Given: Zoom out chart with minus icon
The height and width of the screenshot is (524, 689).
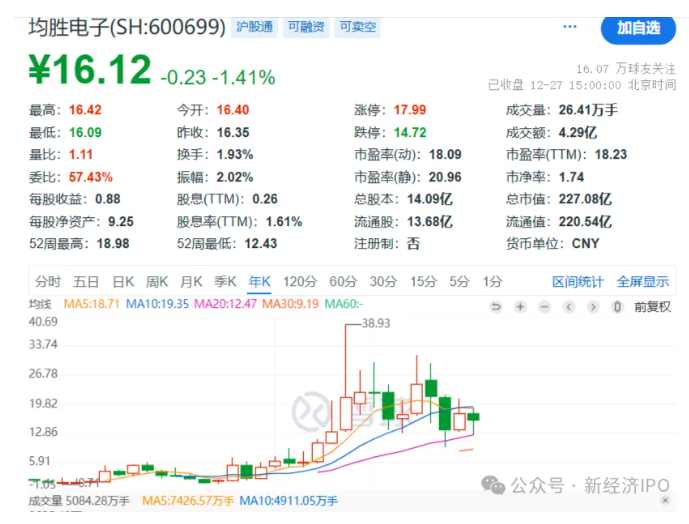Looking at the screenshot, I should 544,306.
